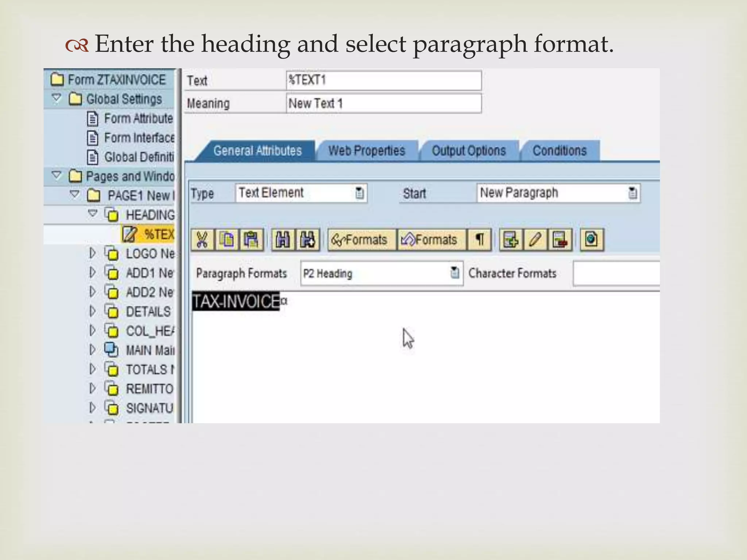This screenshot has width=747, height=560.
Task: Click the Form Interface tree item
Action: tap(139, 138)
